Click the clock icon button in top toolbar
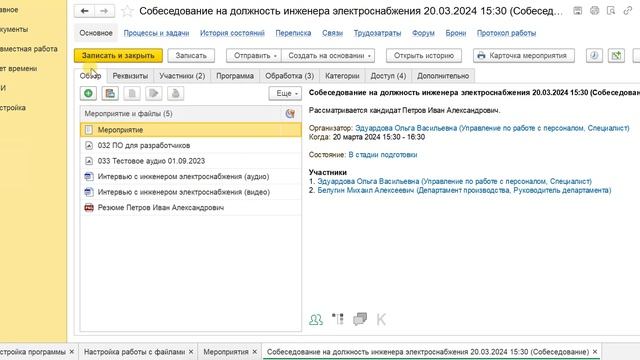 point(594,56)
